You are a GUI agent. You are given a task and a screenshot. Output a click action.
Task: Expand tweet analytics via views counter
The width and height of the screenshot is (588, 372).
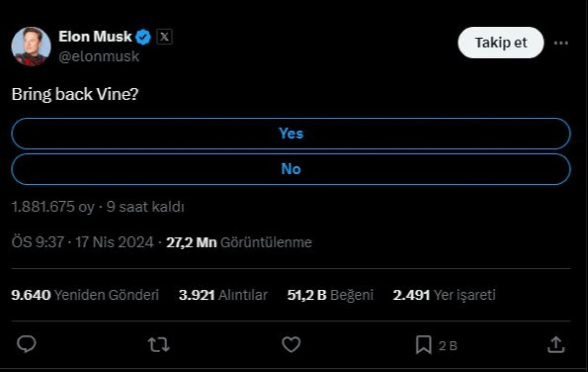click(x=239, y=242)
